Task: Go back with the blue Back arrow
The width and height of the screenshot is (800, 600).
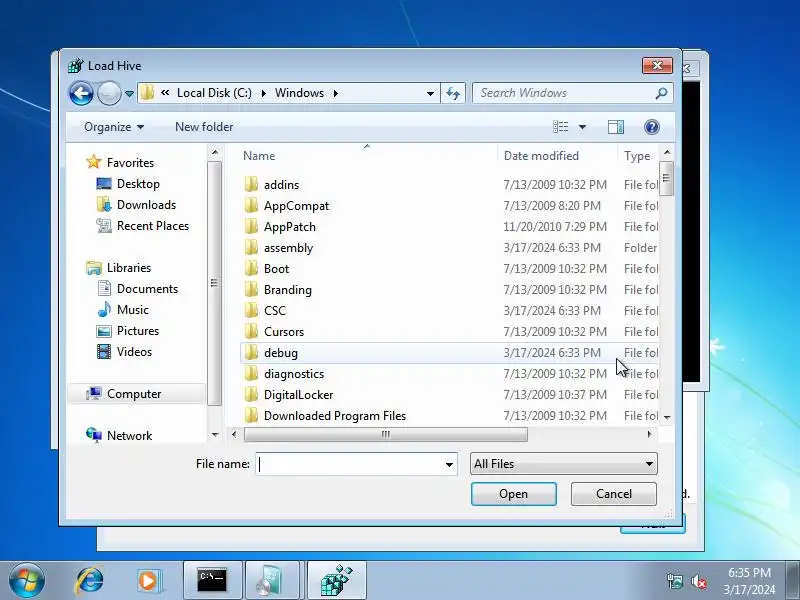Action: point(81,93)
